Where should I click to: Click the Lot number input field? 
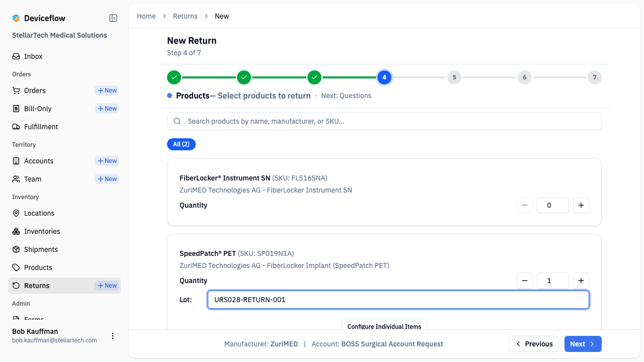(x=398, y=300)
